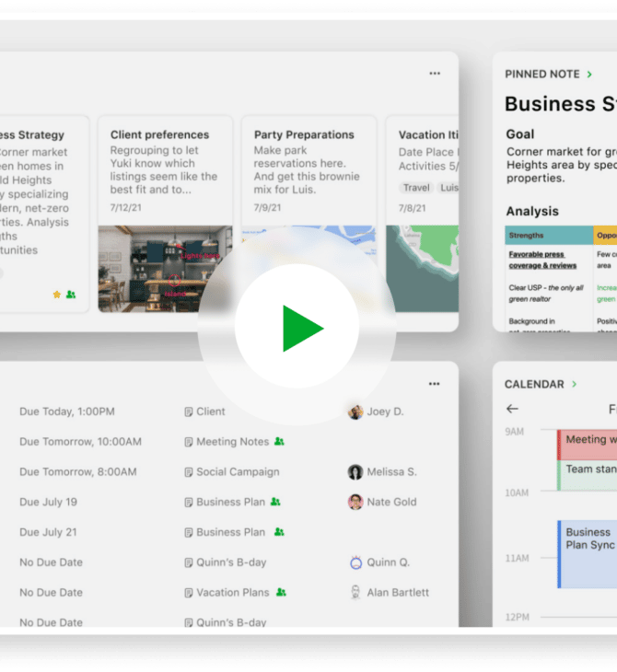Click Quinn Q. reminder clock icon
The image size is (617, 672).
(355, 562)
